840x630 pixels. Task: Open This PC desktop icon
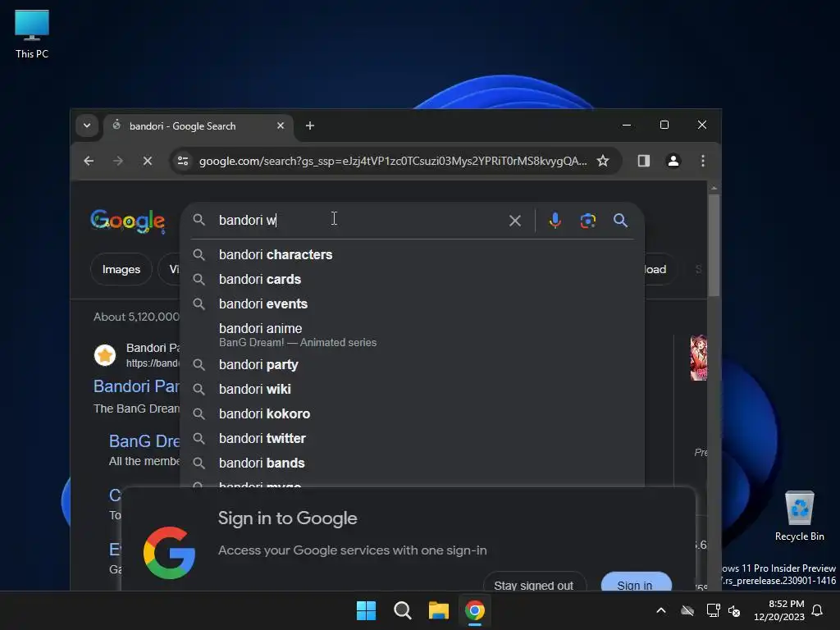click(x=32, y=34)
